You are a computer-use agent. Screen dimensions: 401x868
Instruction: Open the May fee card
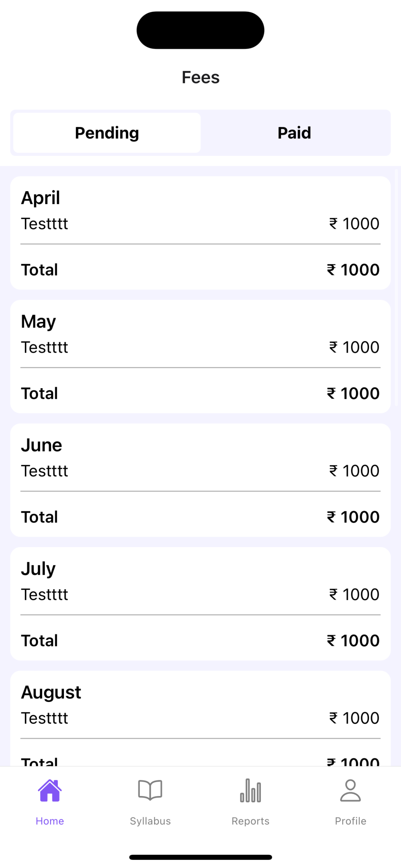[x=200, y=356]
